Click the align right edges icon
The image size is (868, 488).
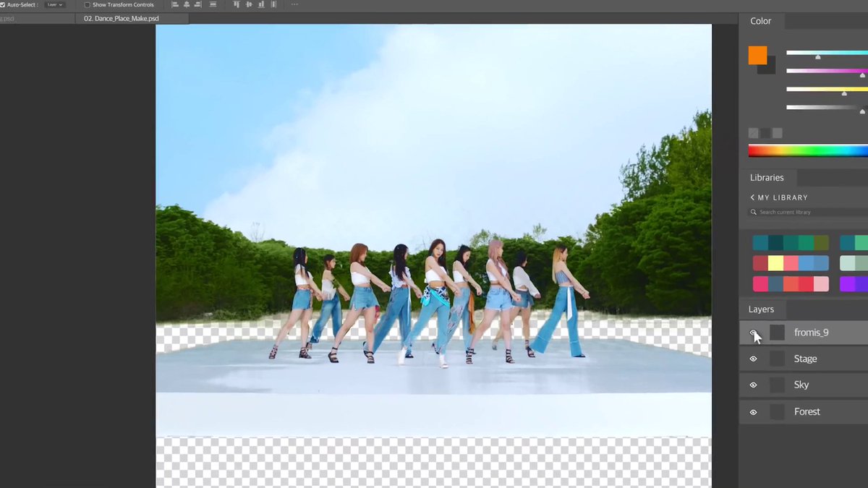197,4
